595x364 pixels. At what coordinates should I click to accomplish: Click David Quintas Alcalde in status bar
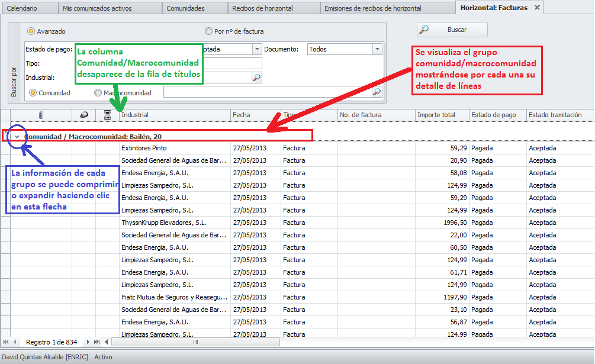(45, 357)
